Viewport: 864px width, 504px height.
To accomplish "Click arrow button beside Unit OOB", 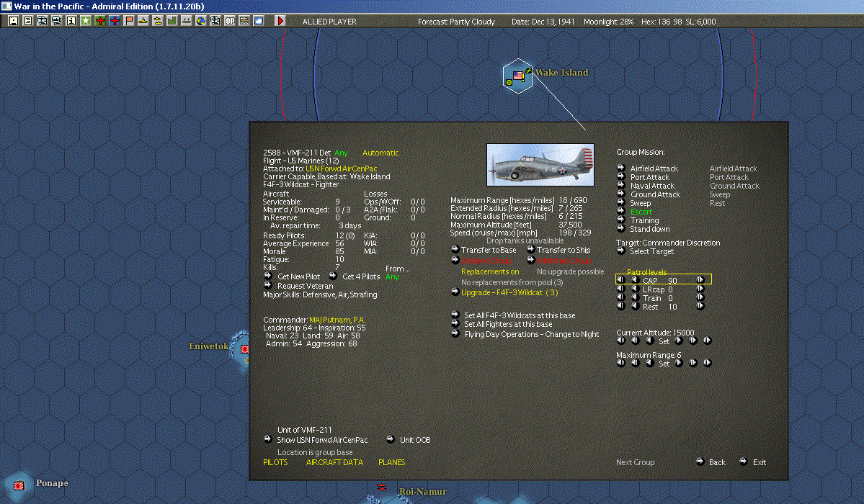I will click(390, 439).
